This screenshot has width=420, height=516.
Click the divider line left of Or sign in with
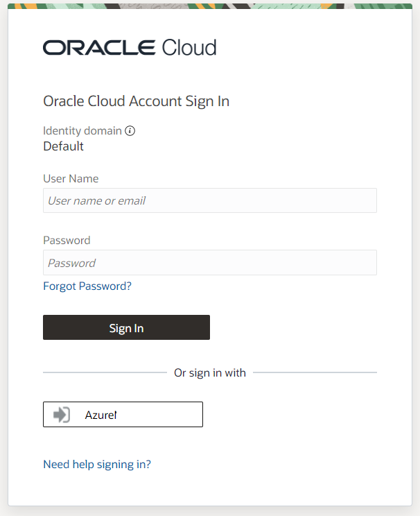(x=104, y=372)
